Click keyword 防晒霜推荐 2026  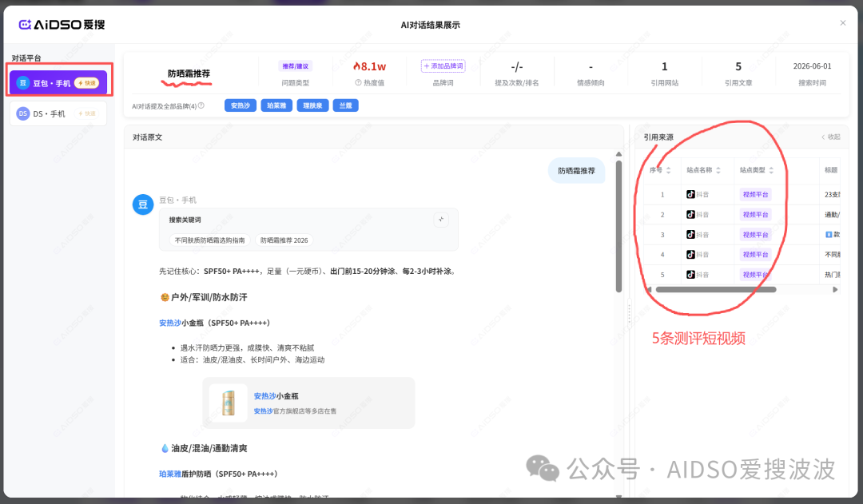[x=284, y=240]
